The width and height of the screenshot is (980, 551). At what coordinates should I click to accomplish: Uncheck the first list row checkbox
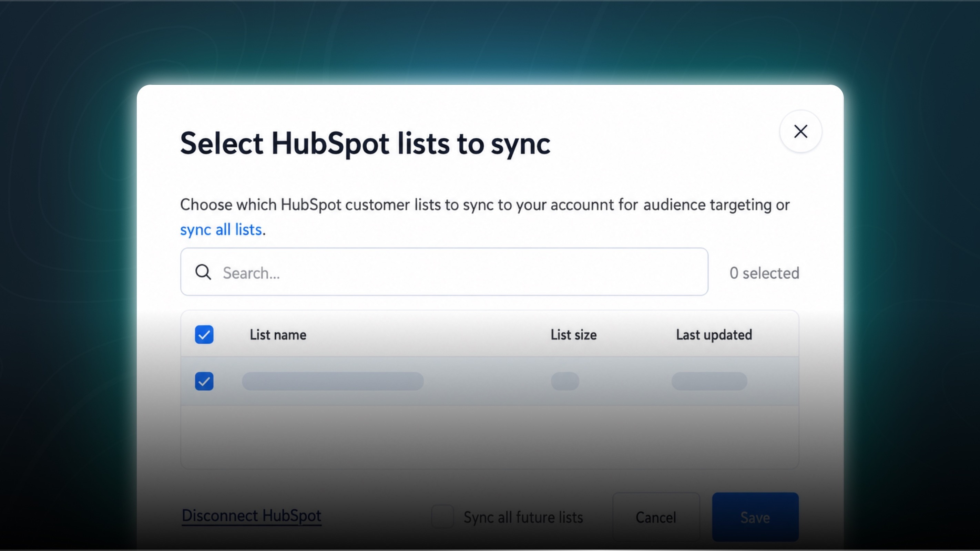pos(204,381)
